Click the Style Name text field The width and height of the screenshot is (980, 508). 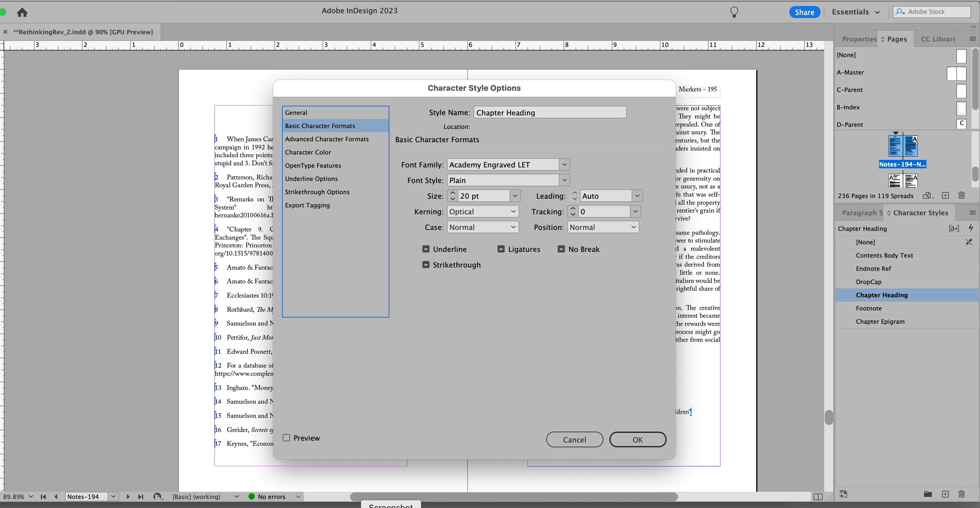click(550, 112)
